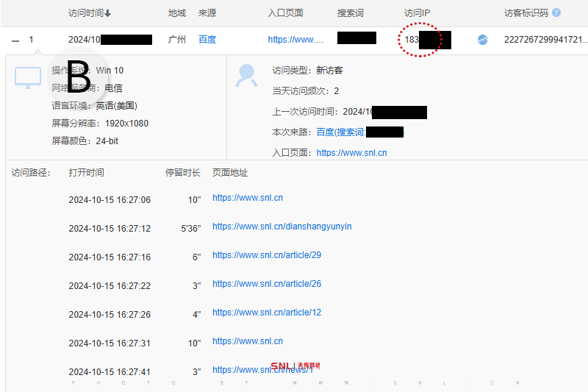Click the visitor avatar icon
588x392 pixels.
coord(246,75)
